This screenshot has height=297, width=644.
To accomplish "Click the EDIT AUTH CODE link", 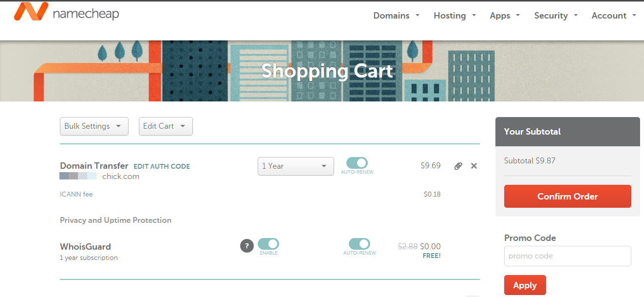I will point(162,166).
